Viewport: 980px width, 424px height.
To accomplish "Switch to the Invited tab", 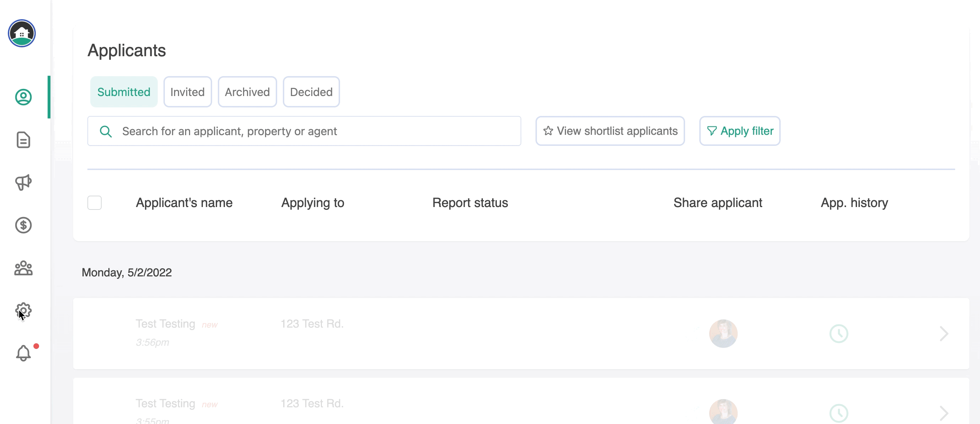I will (188, 92).
